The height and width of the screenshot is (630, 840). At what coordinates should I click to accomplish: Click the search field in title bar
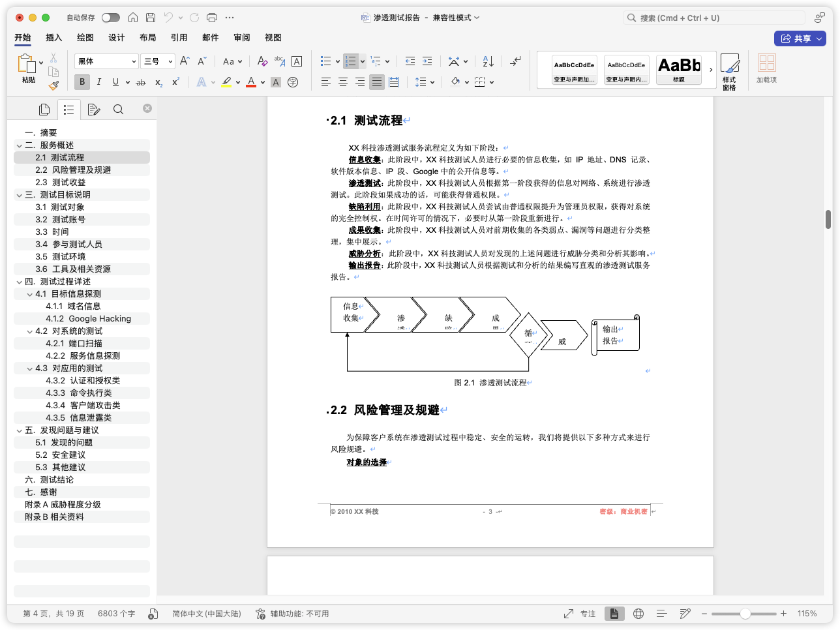click(714, 18)
